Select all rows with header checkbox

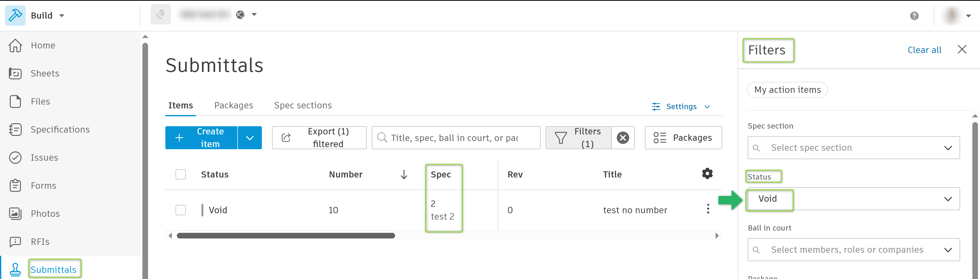(x=181, y=174)
